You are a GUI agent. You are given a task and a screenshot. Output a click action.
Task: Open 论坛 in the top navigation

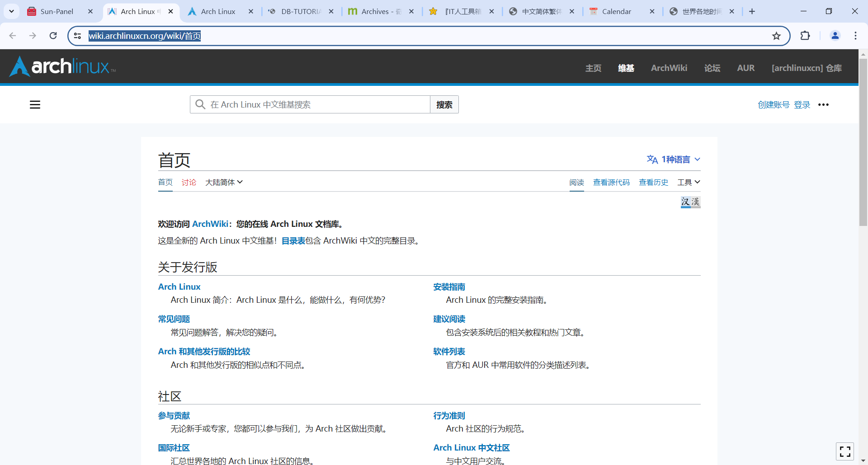pos(712,68)
